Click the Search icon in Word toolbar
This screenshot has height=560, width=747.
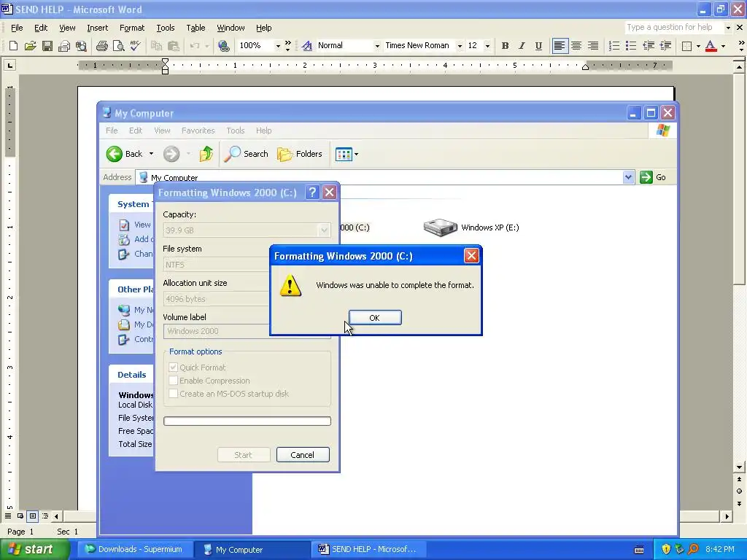pyautogui.click(x=81, y=46)
